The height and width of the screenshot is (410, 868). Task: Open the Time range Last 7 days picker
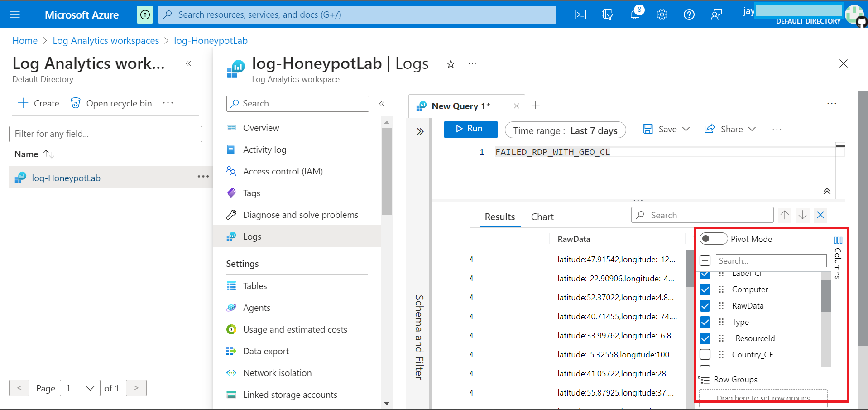pyautogui.click(x=565, y=130)
